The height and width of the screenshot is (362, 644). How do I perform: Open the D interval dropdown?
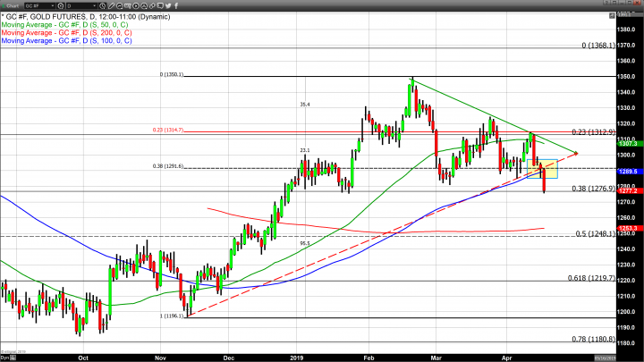[81, 5]
